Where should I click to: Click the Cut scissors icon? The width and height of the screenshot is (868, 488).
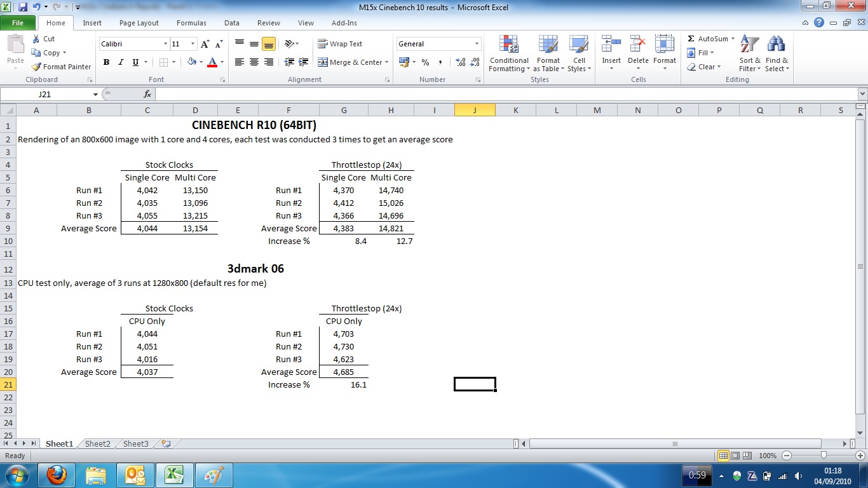[36, 39]
